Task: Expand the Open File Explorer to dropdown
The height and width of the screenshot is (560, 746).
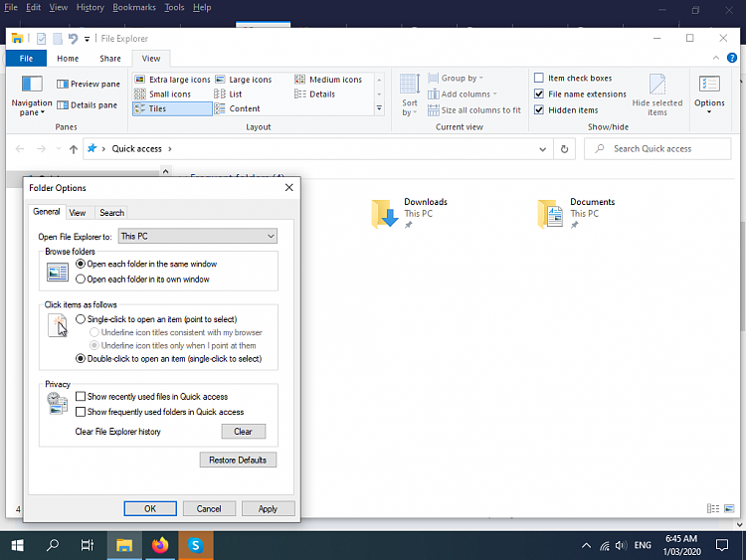Action: click(271, 237)
